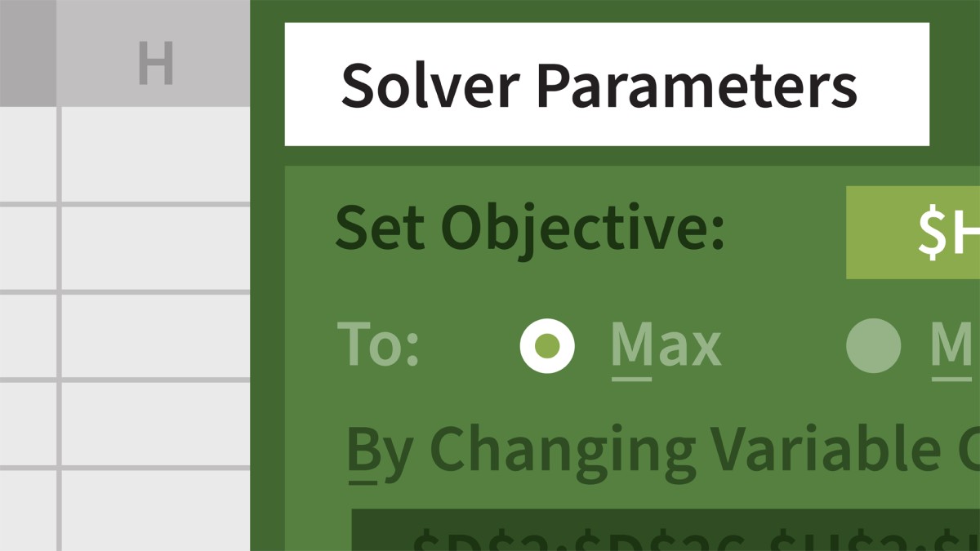Click the second-row cell left of column H
The image size is (980, 551).
(x=28, y=247)
